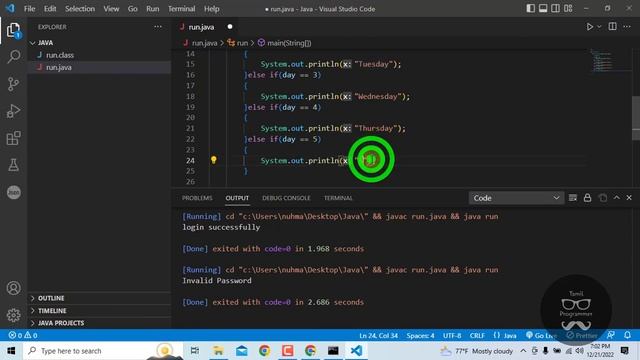640x360 pixels.
Task: Open the File menu
Action: (x=29, y=9)
